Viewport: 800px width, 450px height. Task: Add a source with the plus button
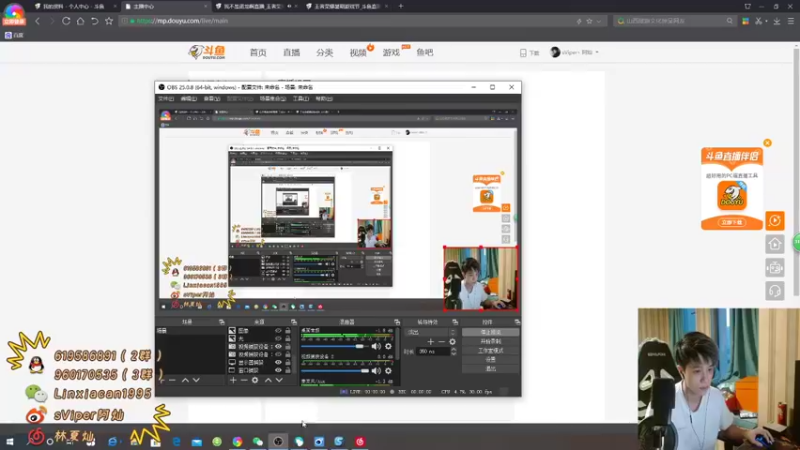click(233, 380)
